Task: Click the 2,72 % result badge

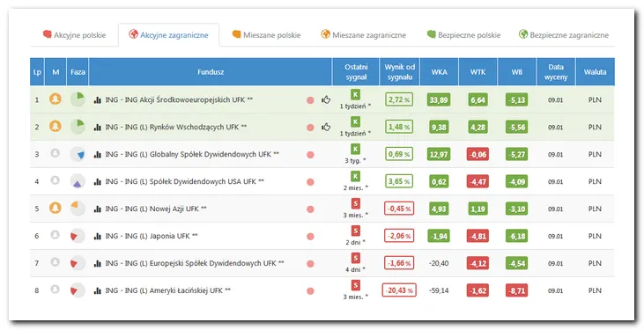Action: point(399,99)
